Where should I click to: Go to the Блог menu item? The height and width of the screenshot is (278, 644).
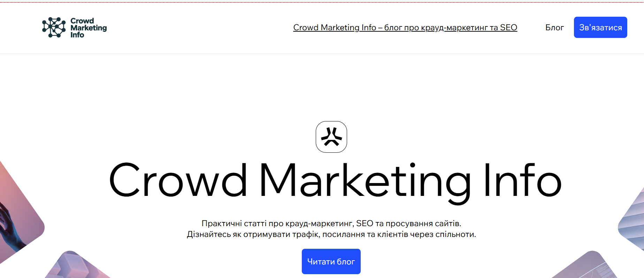(x=554, y=27)
